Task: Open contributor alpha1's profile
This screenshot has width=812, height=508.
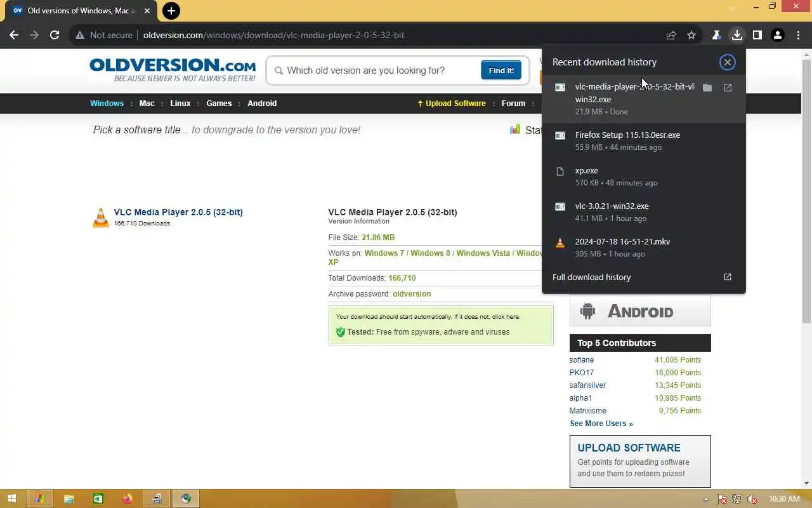Action: 580,398
